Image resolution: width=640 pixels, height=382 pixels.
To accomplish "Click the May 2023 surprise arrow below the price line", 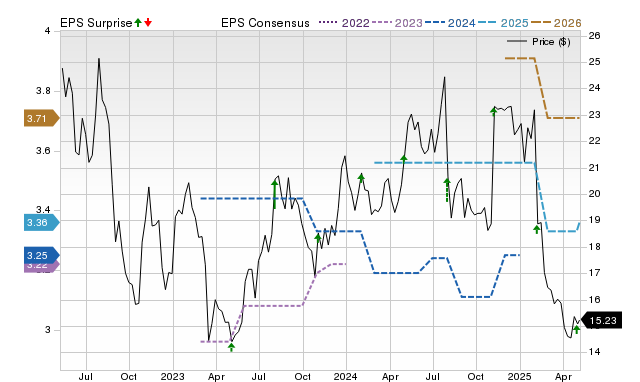I will click(x=231, y=347).
